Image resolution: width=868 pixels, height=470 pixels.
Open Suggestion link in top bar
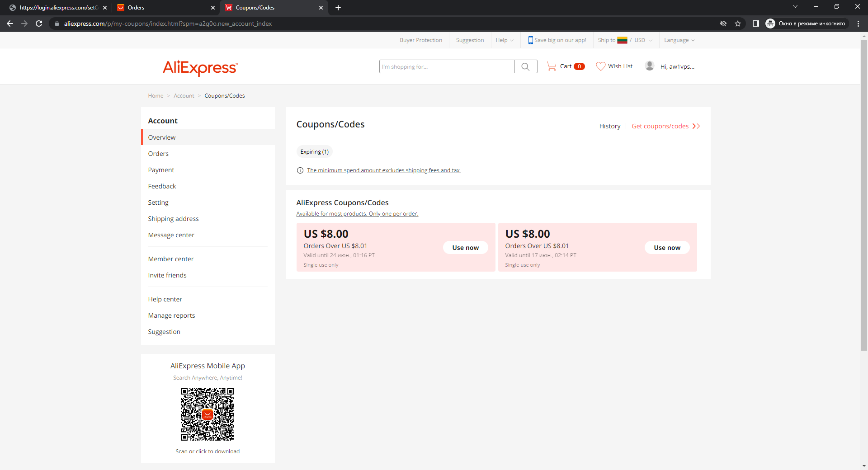point(470,40)
